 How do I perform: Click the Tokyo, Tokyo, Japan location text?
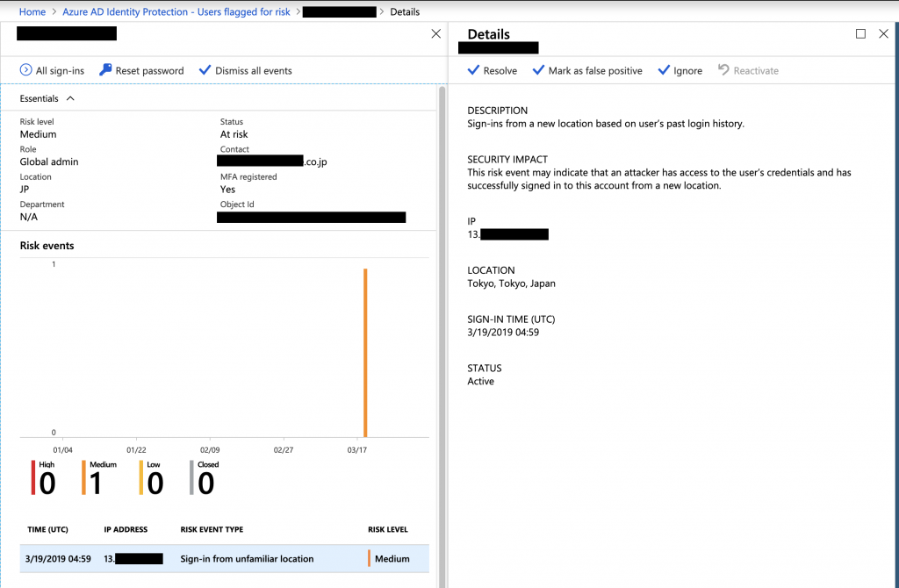click(512, 283)
